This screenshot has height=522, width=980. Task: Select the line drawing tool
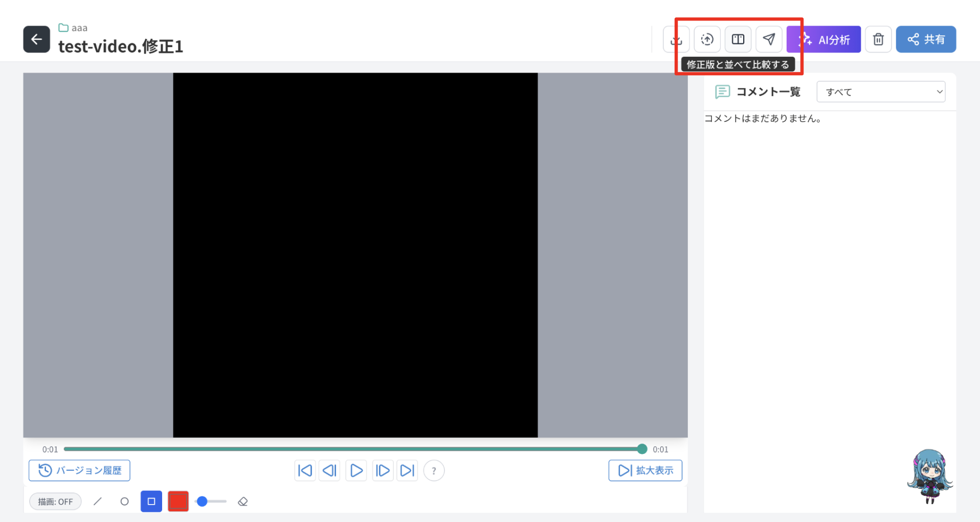point(98,502)
